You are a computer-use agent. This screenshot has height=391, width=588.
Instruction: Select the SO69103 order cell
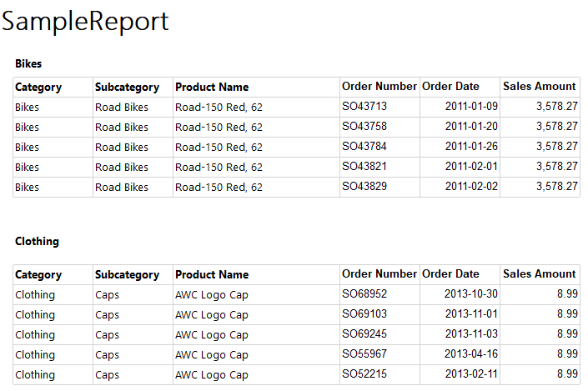point(364,314)
